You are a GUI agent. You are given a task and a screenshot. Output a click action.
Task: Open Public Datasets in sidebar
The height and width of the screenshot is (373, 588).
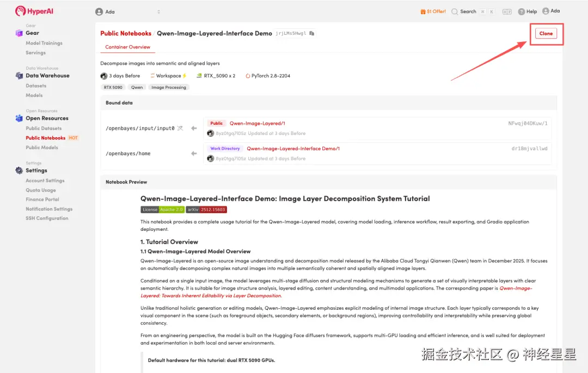(x=44, y=128)
